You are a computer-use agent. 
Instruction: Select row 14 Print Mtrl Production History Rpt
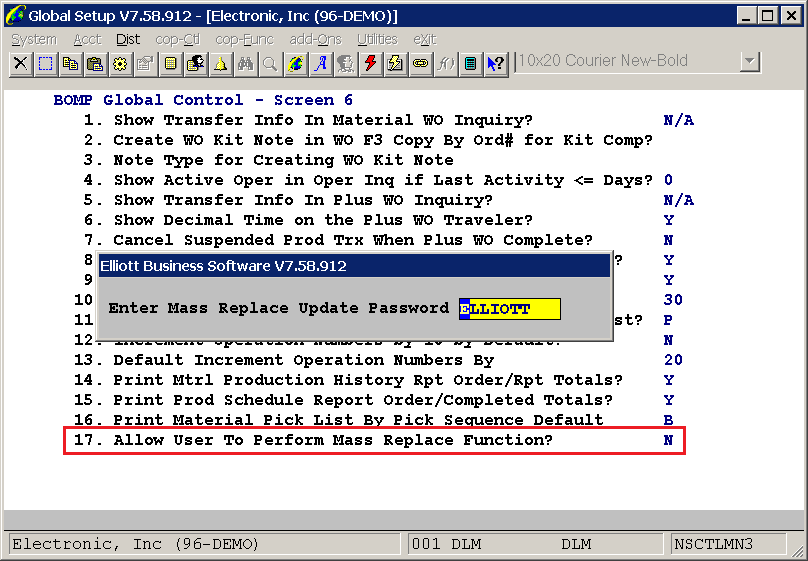coord(374,380)
